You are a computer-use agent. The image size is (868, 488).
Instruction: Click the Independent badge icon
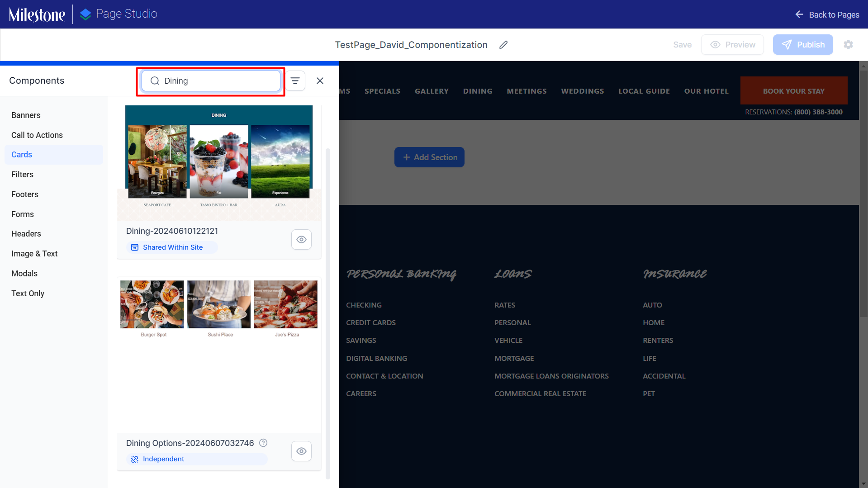(134, 459)
